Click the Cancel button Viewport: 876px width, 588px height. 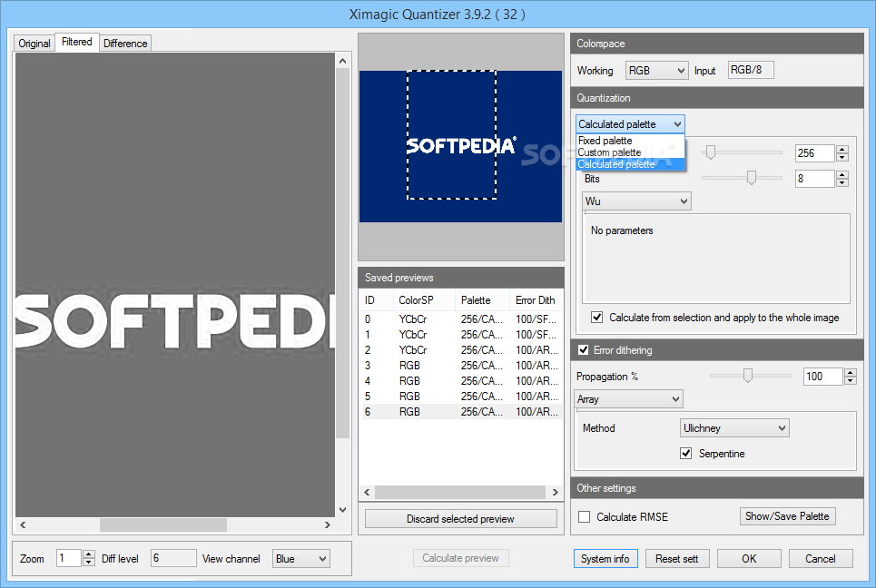click(820, 558)
